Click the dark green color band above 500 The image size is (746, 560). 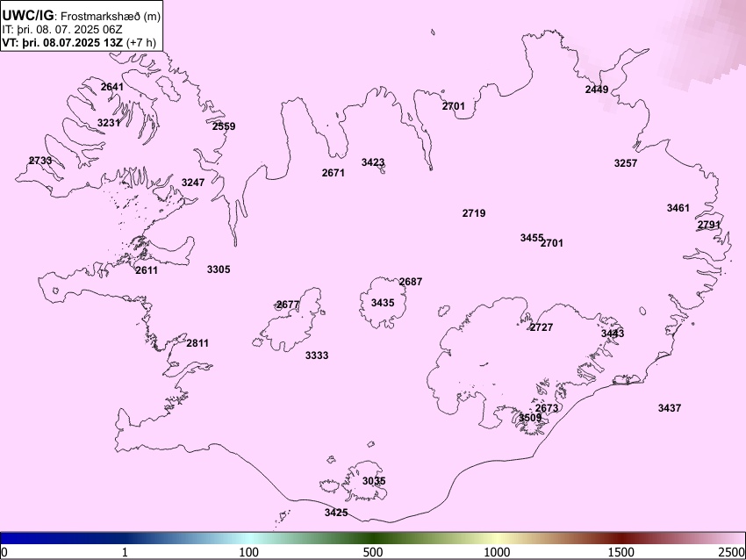pyautogui.click(x=373, y=538)
